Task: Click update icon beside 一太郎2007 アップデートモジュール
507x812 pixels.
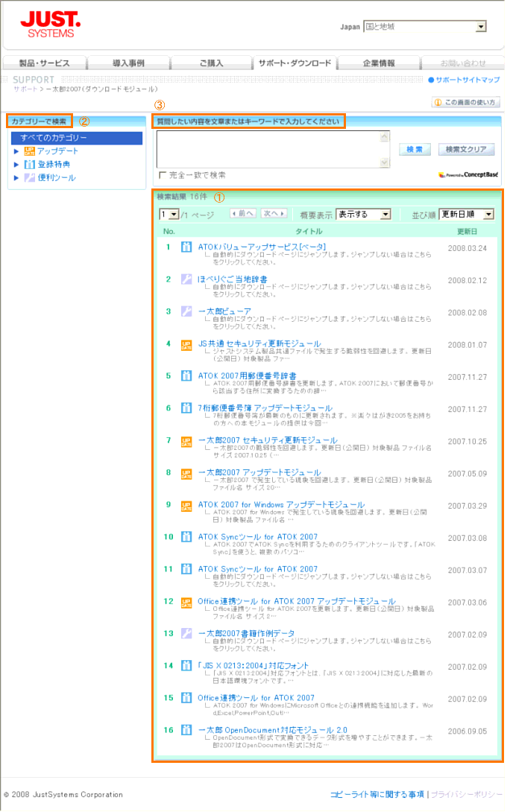Action: click(x=186, y=473)
